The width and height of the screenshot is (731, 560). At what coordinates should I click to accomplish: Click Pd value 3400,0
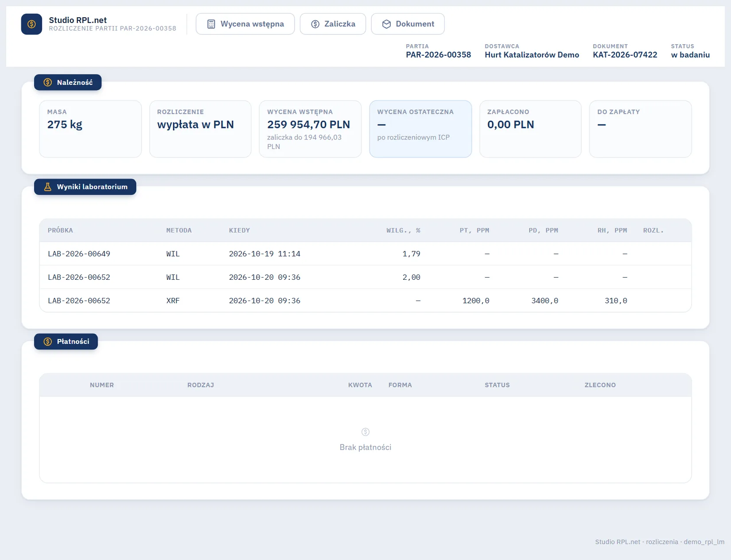(x=544, y=301)
